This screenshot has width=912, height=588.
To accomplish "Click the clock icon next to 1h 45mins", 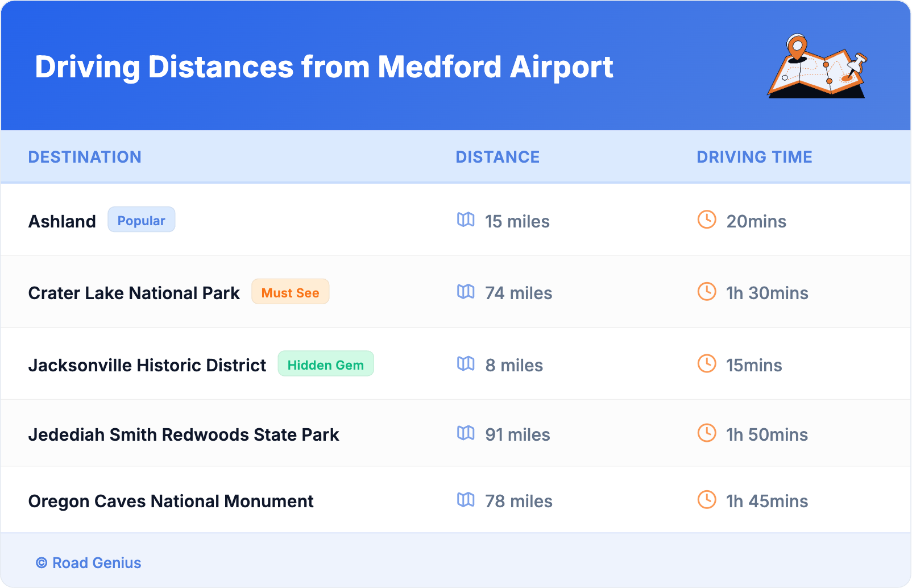I will click(707, 500).
